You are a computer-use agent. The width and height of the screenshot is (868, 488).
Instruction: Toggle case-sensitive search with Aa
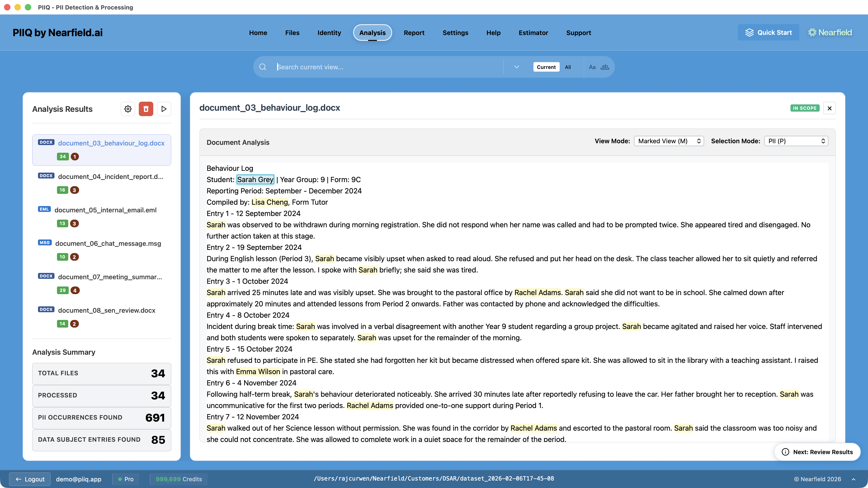[x=592, y=67]
